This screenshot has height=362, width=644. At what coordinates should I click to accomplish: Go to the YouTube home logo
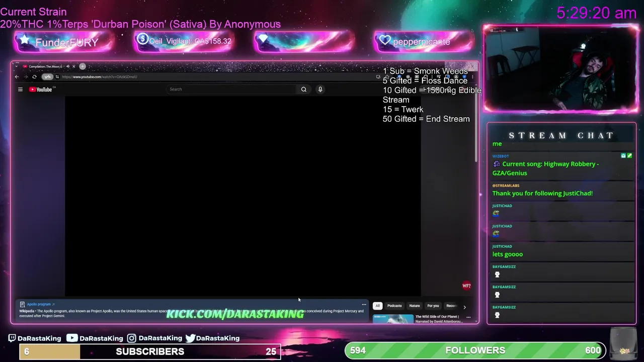41,89
